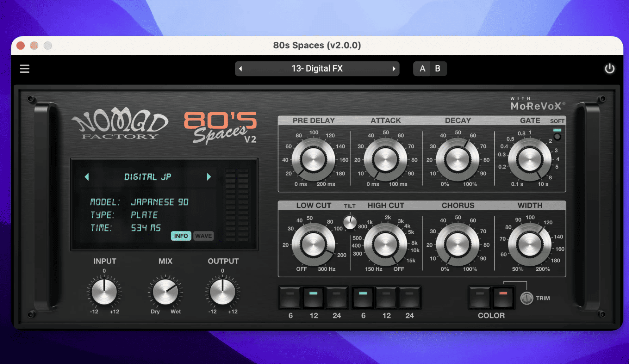Screen dimensions: 629x364
Task: Enable high cut 12 dB slope button
Action: [x=386, y=298]
